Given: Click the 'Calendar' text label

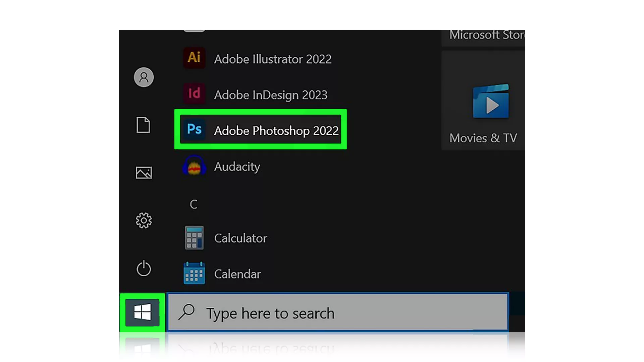Looking at the screenshot, I should pyautogui.click(x=237, y=274).
